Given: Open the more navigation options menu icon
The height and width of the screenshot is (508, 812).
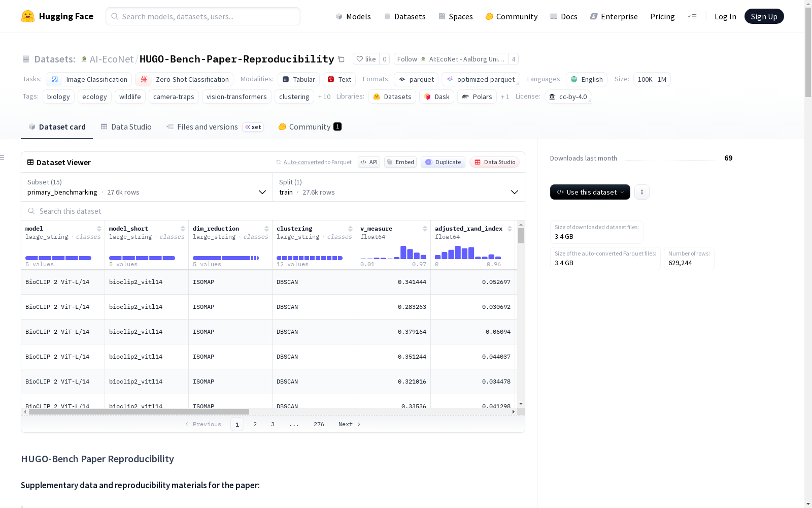Looking at the screenshot, I should (692, 16).
